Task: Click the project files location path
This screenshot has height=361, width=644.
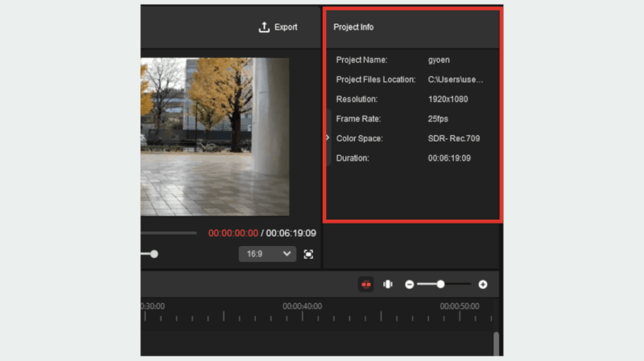Action: coord(456,80)
